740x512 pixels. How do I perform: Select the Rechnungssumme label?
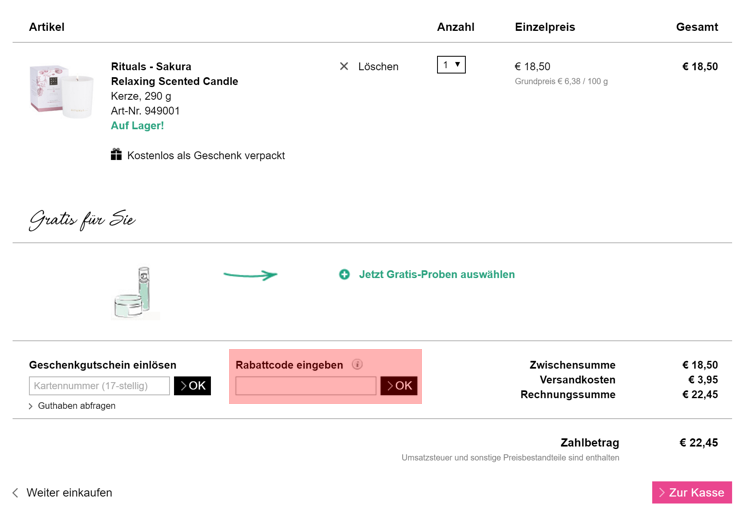tap(568, 394)
